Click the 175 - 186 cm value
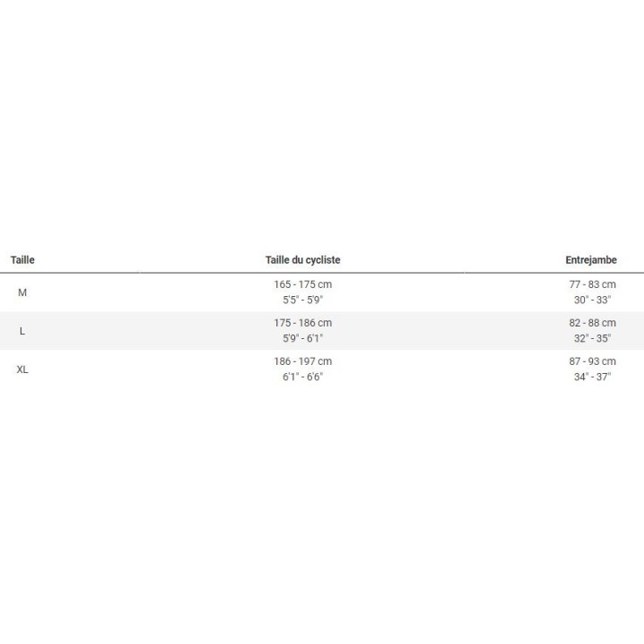The width and height of the screenshot is (644, 644). click(x=302, y=323)
